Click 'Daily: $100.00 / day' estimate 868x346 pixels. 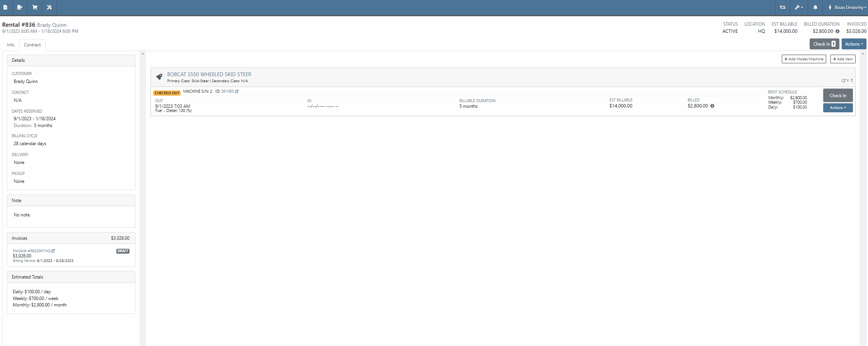click(x=32, y=292)
